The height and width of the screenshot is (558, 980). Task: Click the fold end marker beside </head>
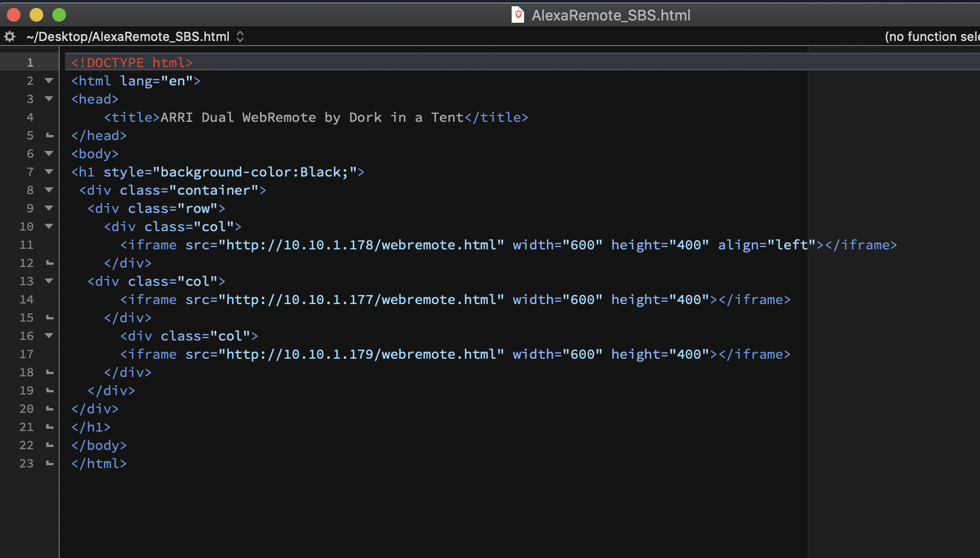click(50, 136)
